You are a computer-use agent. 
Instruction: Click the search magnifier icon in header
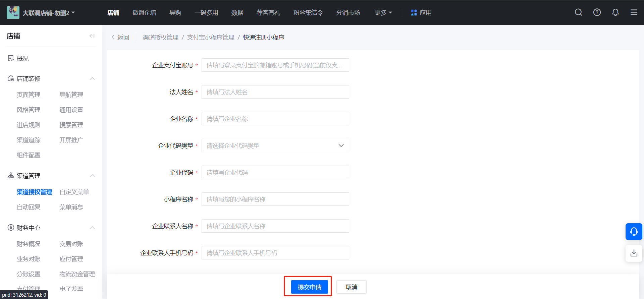pyautogui.click(x=578, y=12)
